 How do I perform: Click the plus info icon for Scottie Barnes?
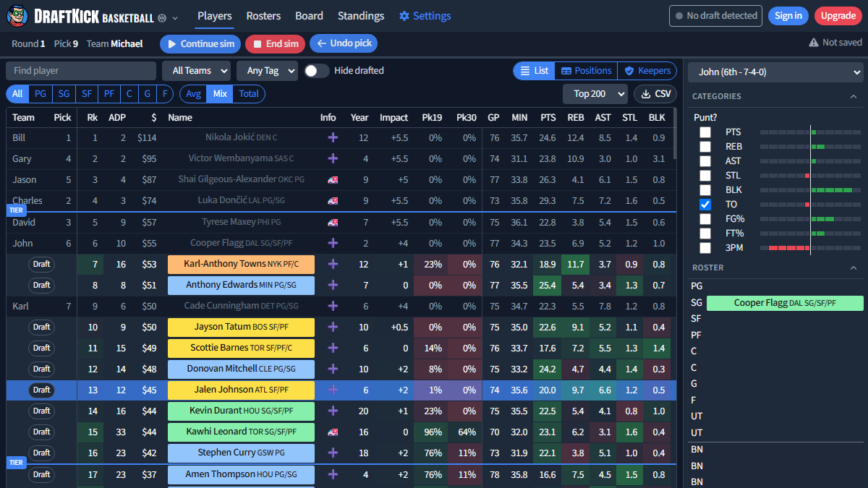point(333,348)
